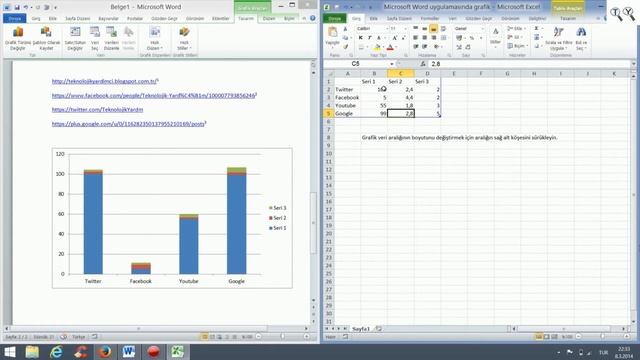Click Ekle insert cells button in Excel
640x360 pixels.
click(x=516, y=29)
